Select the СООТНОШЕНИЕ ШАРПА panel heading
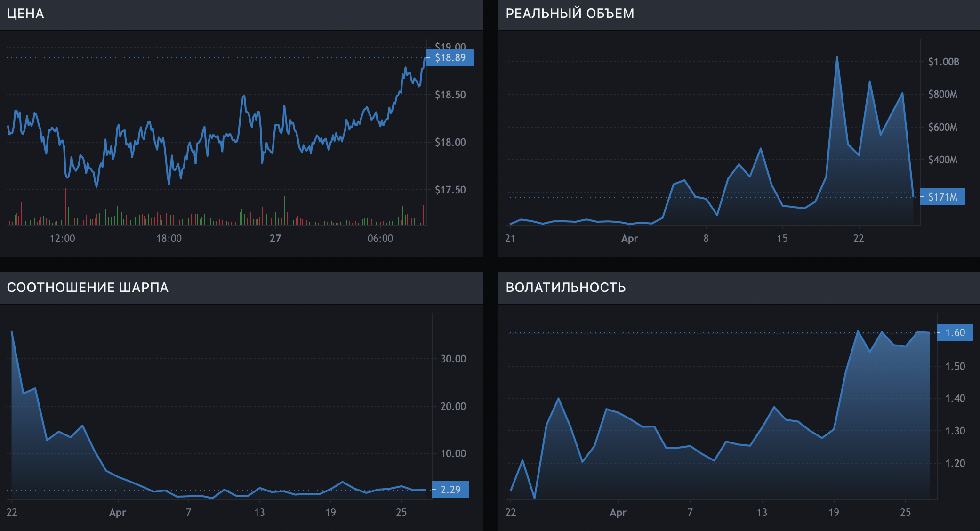This screenshot has width=980, height=531. pos(88,288)
